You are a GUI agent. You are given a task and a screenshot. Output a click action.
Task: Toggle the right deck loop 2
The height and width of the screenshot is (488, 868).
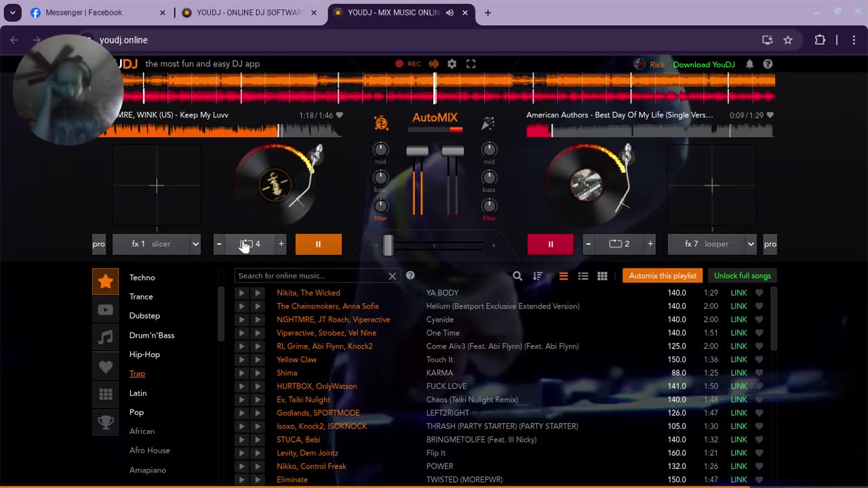(620, 244)
